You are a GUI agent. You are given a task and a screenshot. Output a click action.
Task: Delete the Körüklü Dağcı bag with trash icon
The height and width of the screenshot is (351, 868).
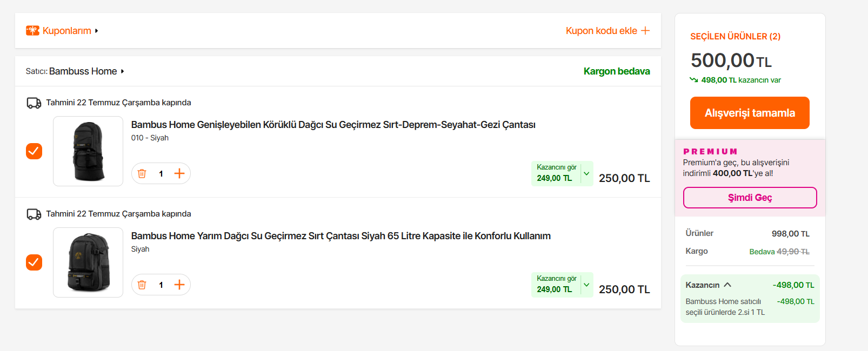[x=142, y=173]
